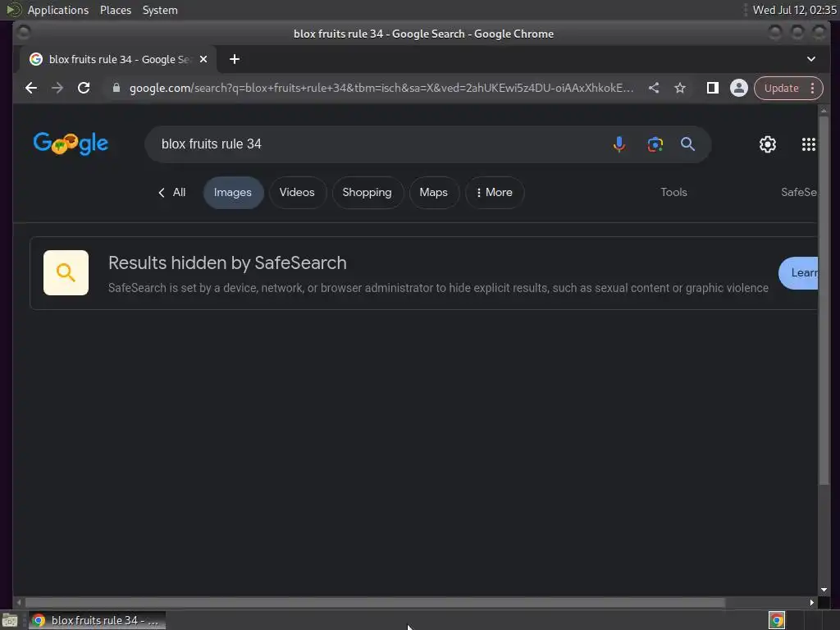
Task: Reload the current page
Action: (84, 88)
